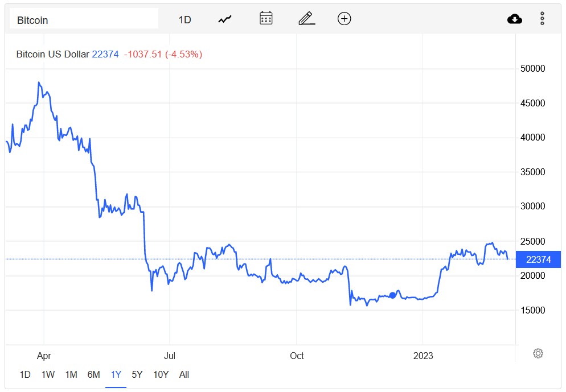The image size is (566, 392).
Task: Select the pencil drawing tool
Action: pyautogui.click(x=307, y=18)
